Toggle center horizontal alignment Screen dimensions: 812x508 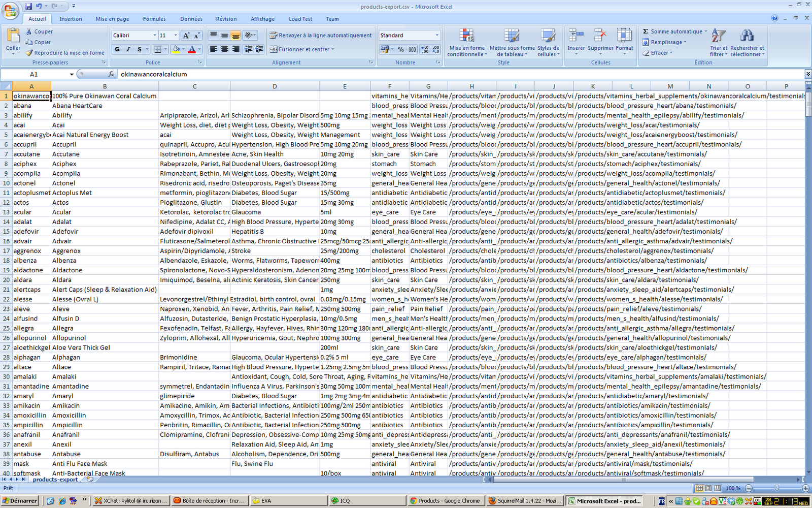click(225, 49)
